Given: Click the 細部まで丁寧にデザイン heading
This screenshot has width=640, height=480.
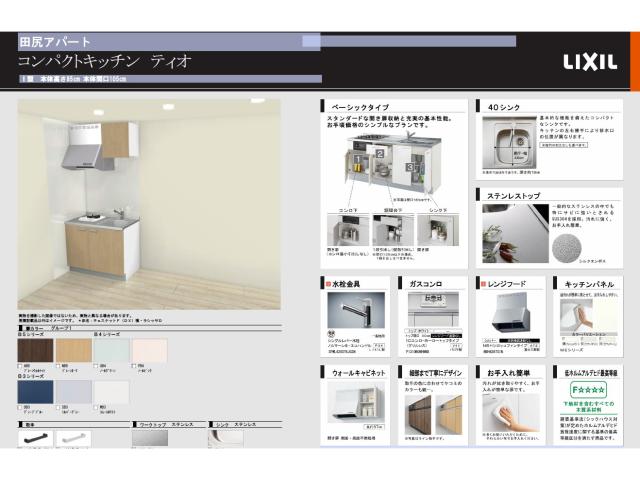Looking at the screenshot, I should pyautogui.click(x=436, y=373).
